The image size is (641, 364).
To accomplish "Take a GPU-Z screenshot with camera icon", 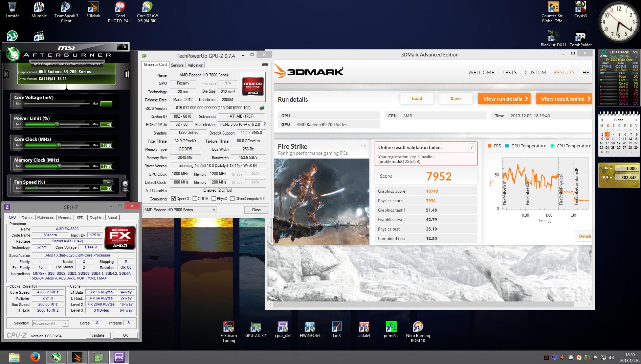I will pos(265,65).
